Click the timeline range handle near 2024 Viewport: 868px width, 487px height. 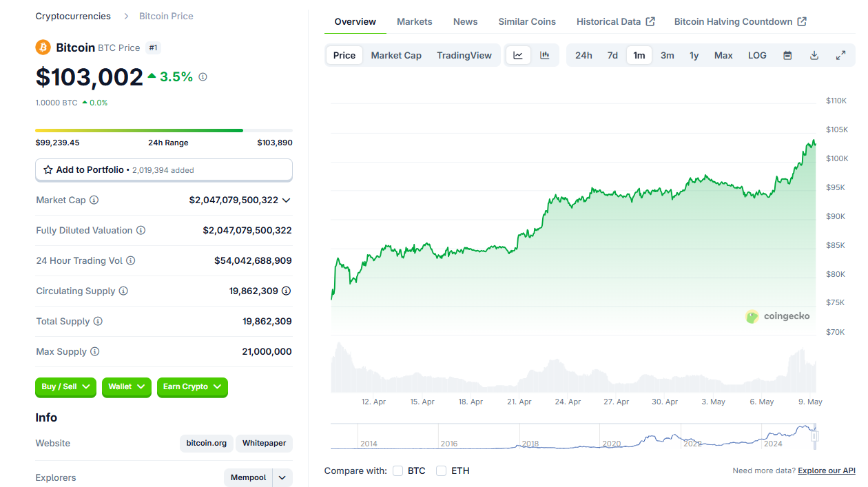[x=814, y=436]
